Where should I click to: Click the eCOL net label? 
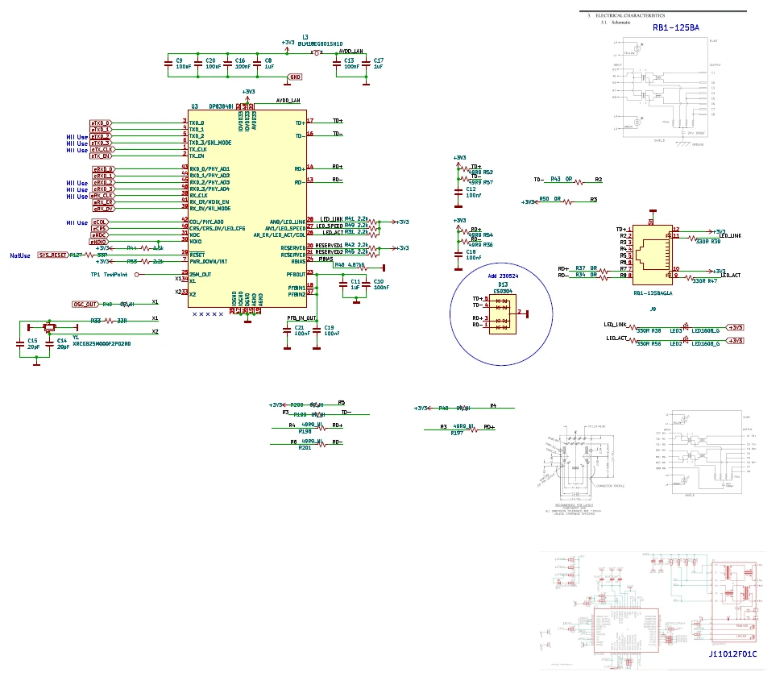click(100, 222)
